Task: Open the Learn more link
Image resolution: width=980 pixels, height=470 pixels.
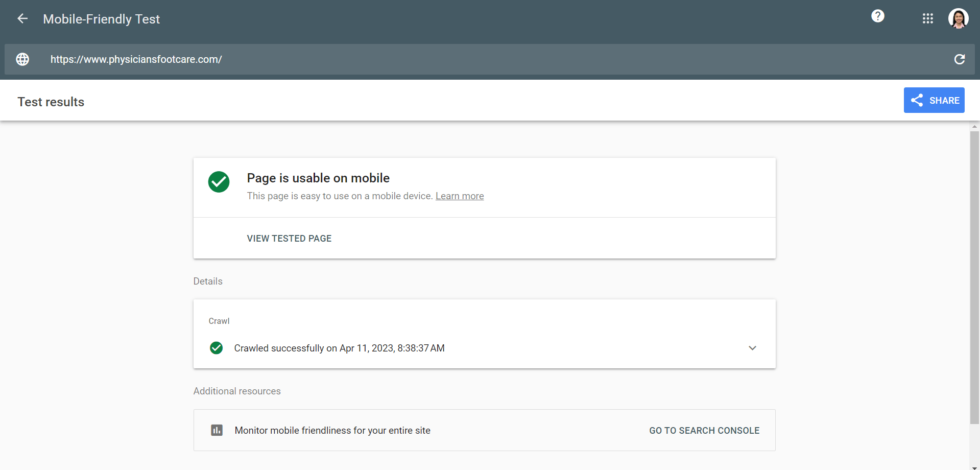Action: point(460,196)
